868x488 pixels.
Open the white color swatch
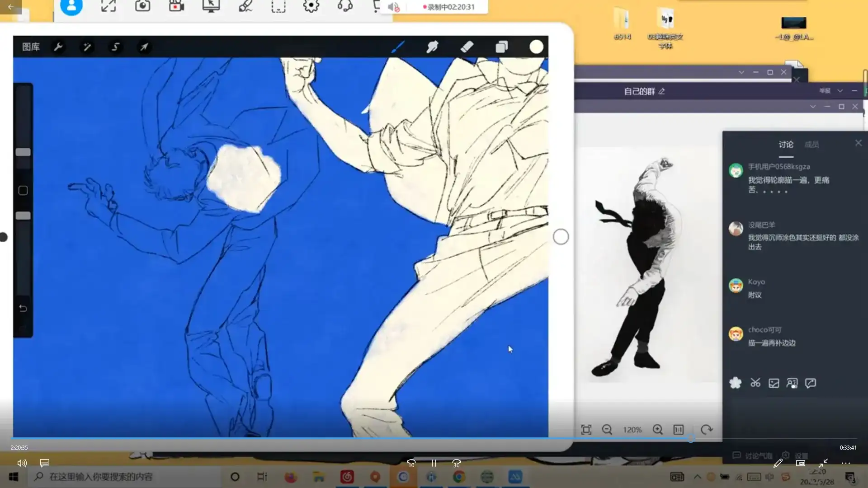[536, 47]
